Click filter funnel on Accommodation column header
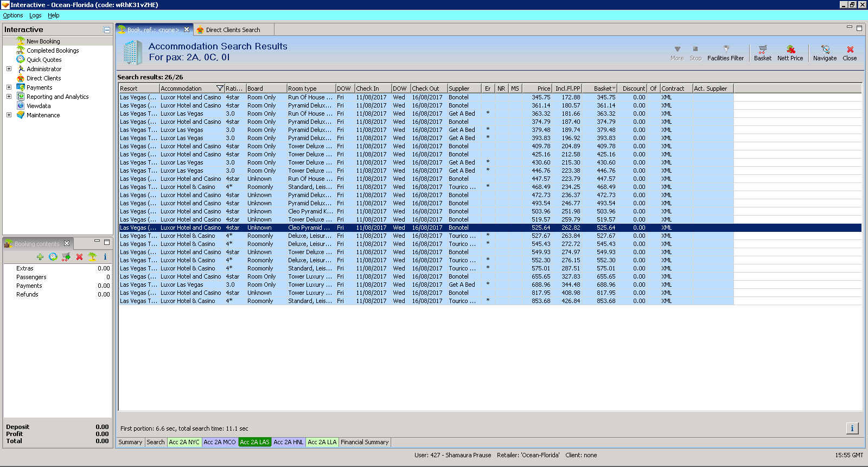The height and width of the screenshot is (467, 868). point(220,89)
